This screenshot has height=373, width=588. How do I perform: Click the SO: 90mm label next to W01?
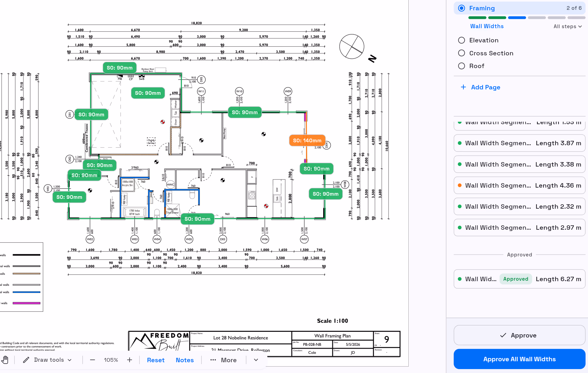(x=69, y=197)
